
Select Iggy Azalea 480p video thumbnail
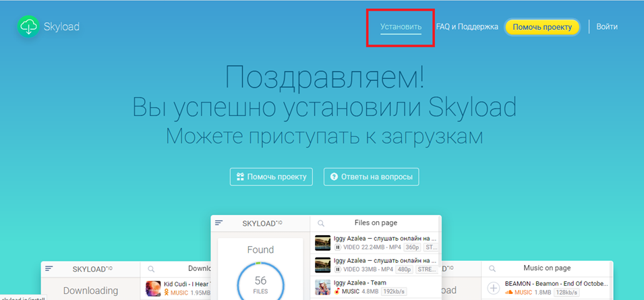coord(323,264)
